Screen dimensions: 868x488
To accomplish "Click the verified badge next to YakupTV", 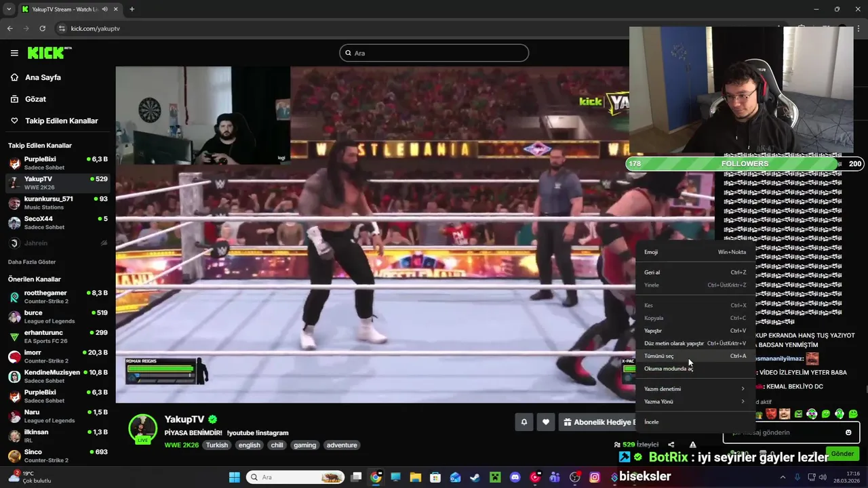I will (213, 420).
